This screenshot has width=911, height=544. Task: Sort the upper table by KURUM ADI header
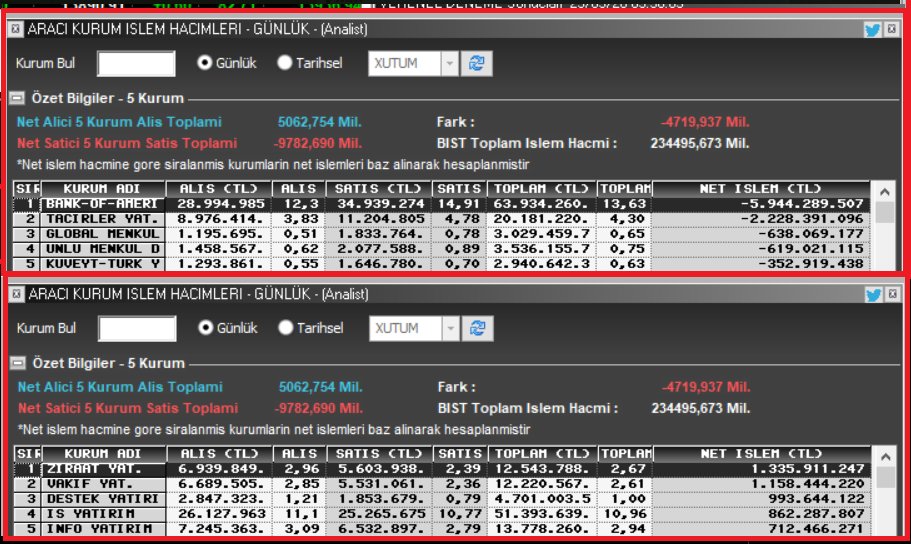(102, 189)
